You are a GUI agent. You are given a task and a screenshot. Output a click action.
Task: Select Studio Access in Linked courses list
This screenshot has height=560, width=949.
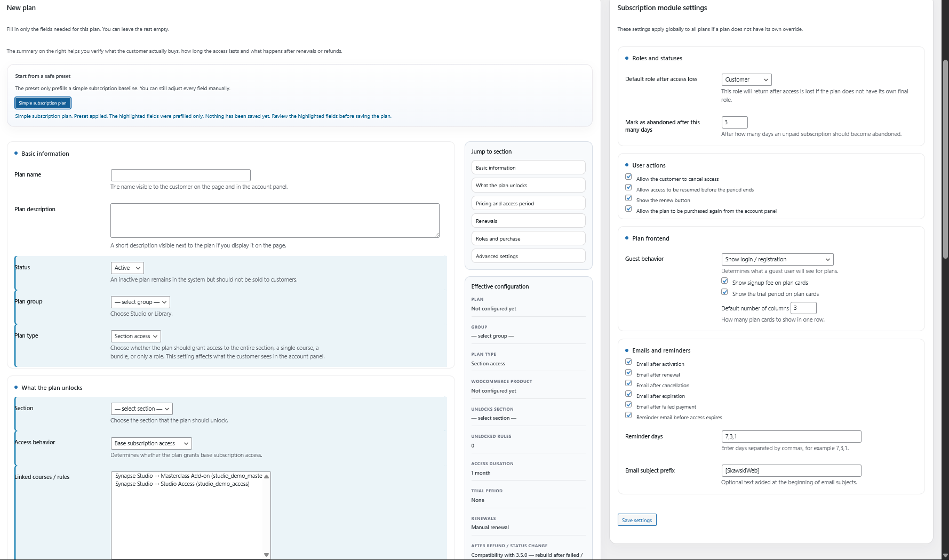[x=182, y=484]
